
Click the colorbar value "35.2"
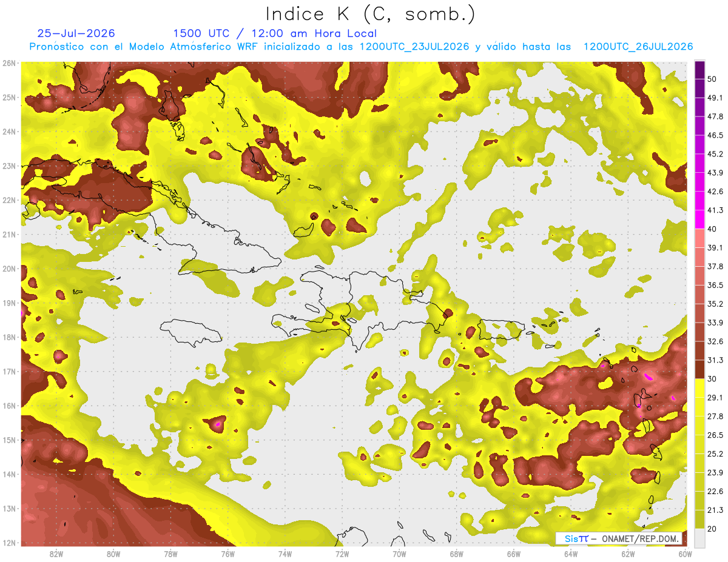715,304
